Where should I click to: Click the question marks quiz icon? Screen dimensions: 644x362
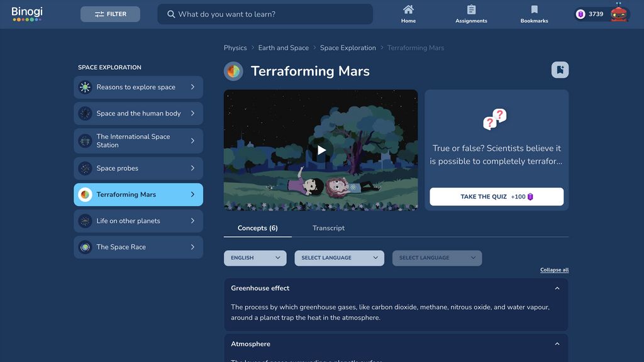point(495,119)
